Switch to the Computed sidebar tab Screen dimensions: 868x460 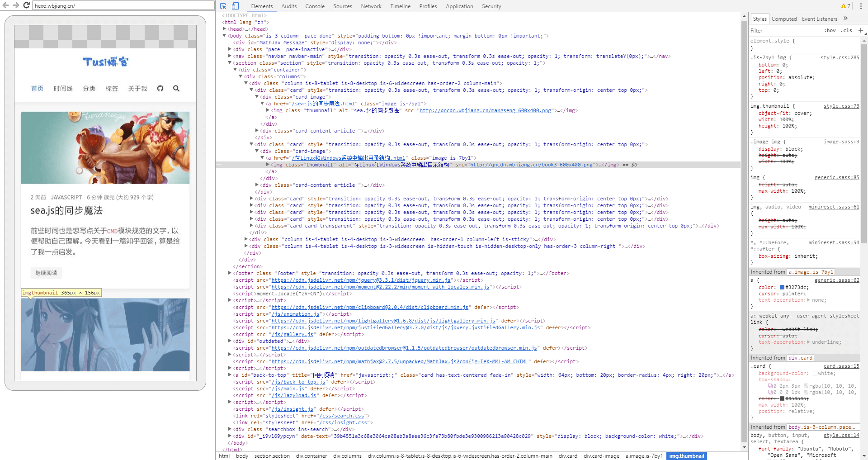[x=784, y=19]
